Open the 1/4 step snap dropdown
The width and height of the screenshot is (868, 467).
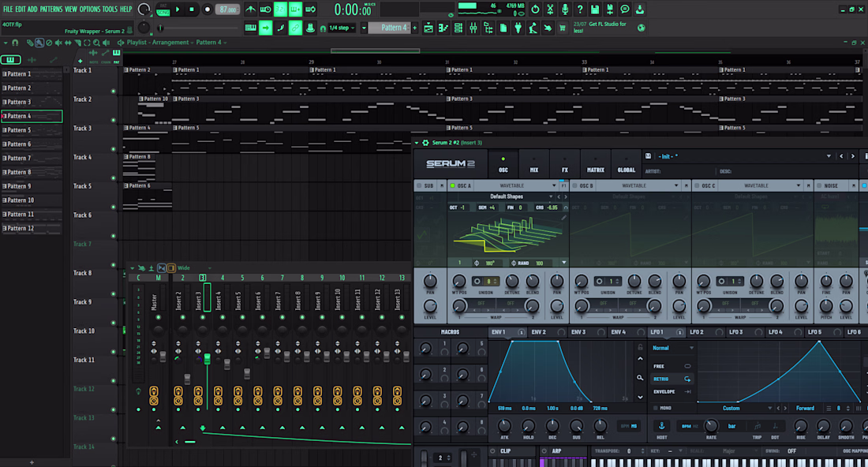[x=342, y=28]
